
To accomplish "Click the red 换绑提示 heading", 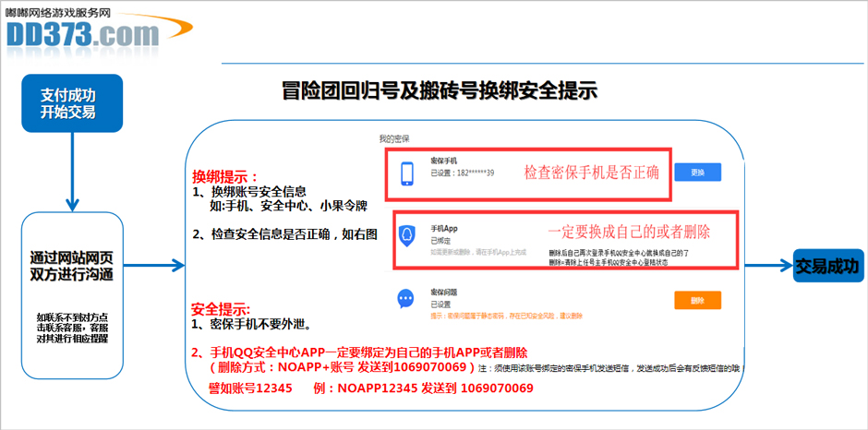I will click(225, 177).
